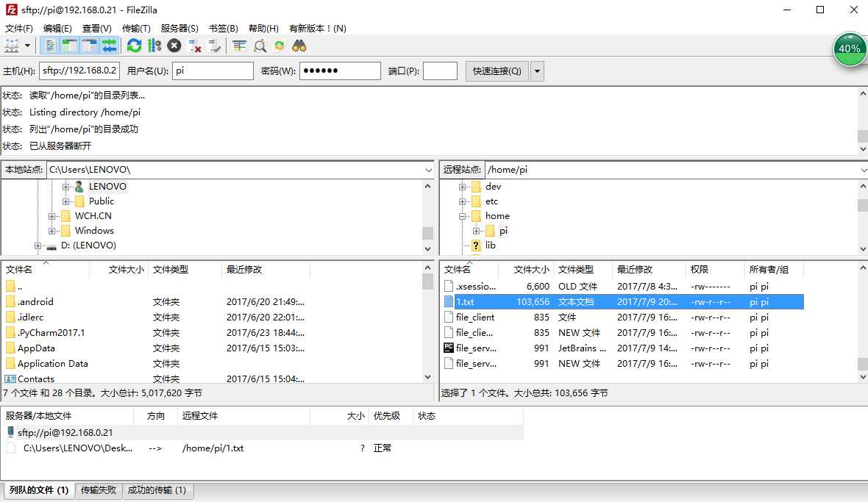Click the 端口 port field
Image resolution: width=868 pixels, height=502 pixels.
(x=440, y=71)
